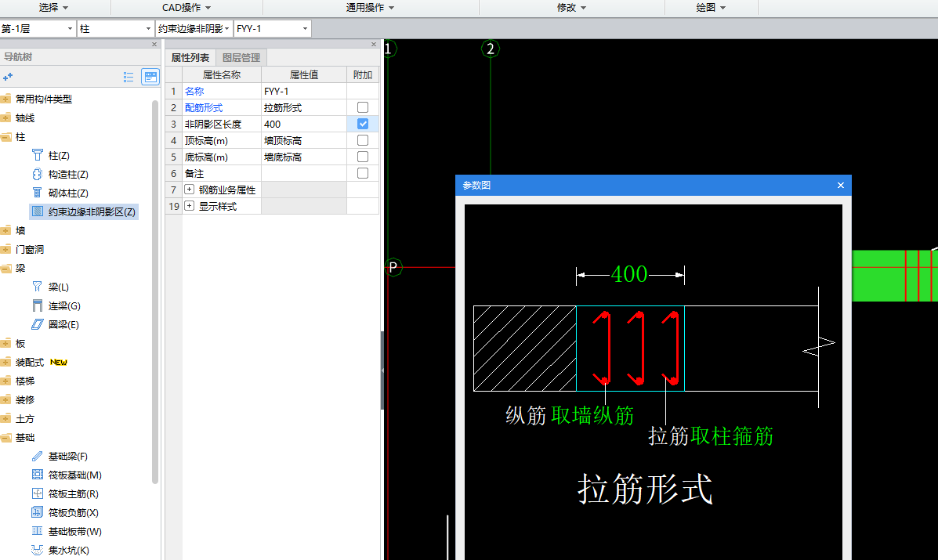Expand the 墙 tree folder
This screenshot has width=938, height=560.
pos(6,230)
